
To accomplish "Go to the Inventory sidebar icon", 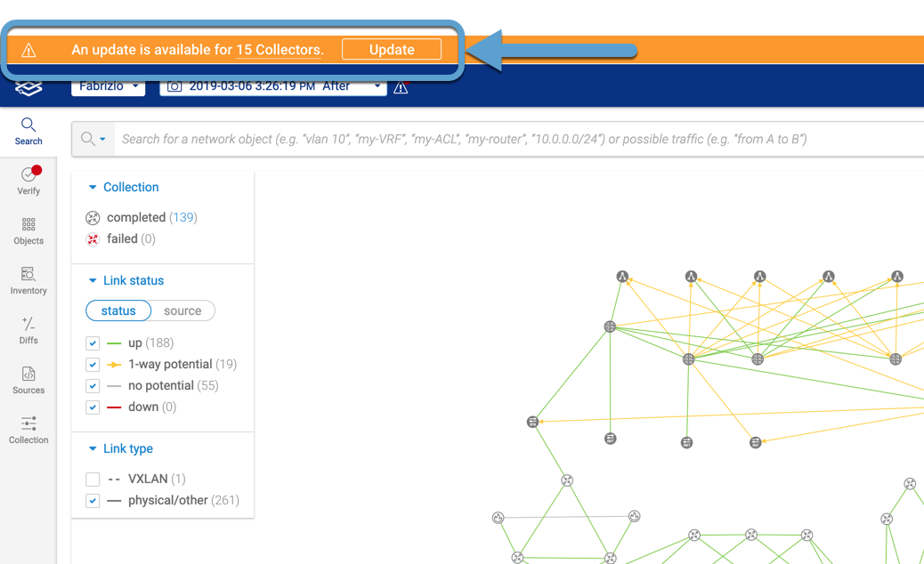I will [28, 280].
